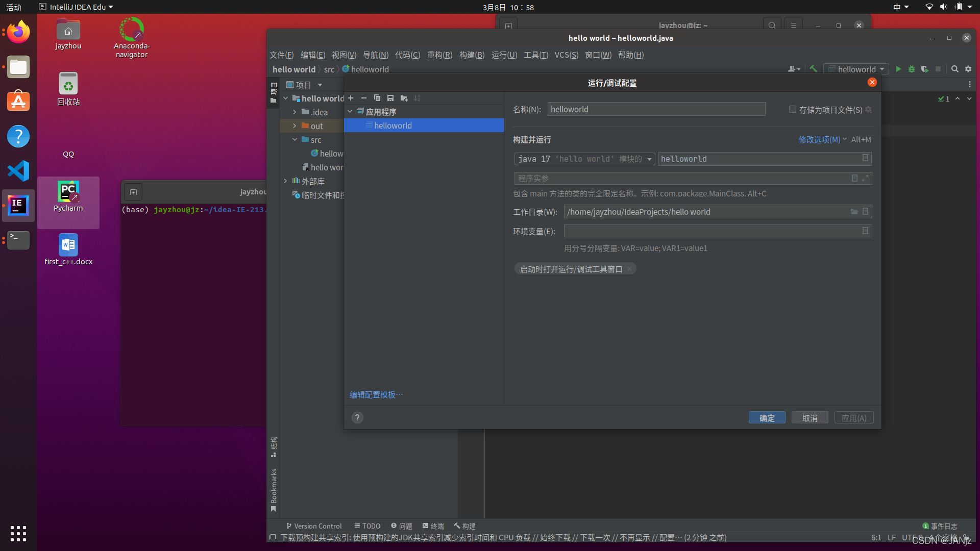Collapse the 应用程序 tree node
The width and height of the screenshot is (980, 551).
(350, 111)
